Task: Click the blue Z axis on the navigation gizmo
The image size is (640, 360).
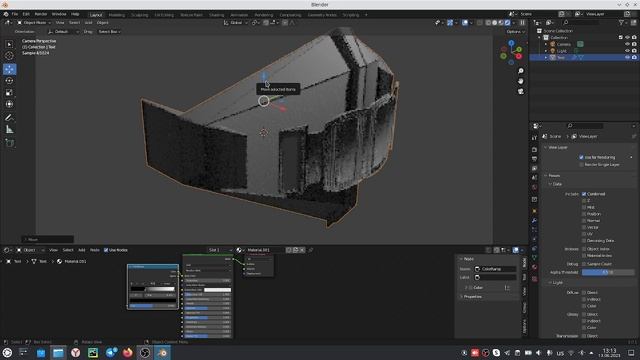Action: pos(511,42)
